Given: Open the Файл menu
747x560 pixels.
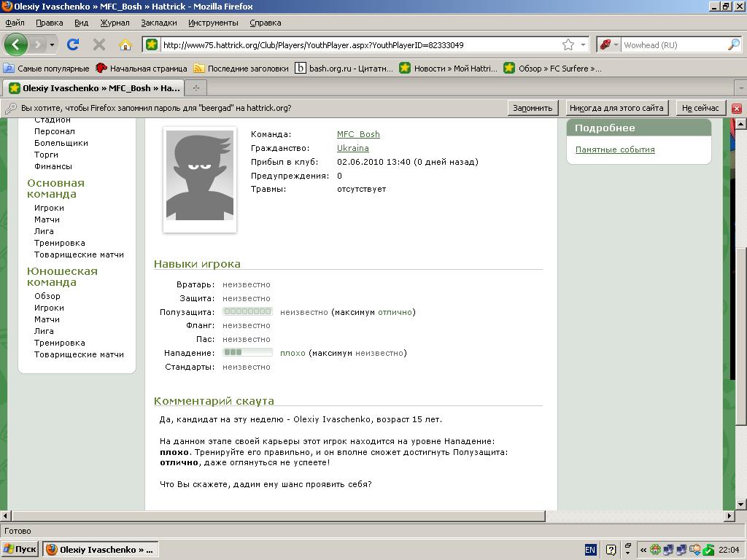Looking at the screenshot, I should [x=15, y=23].
